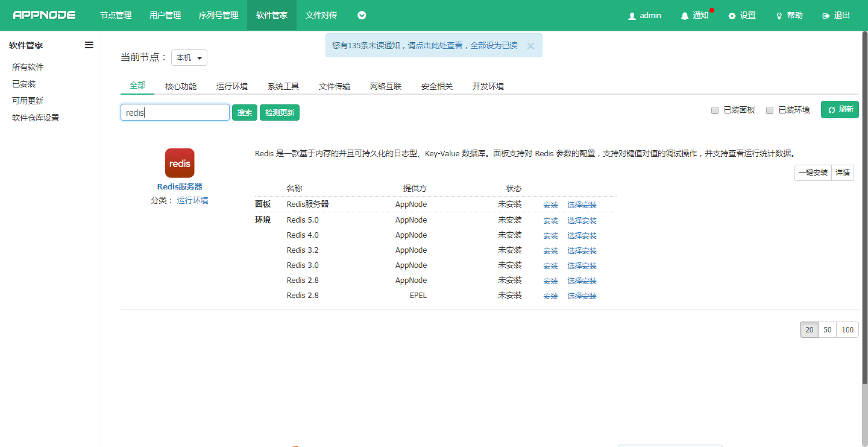Log out using the exit icon
868x447 pixels.
pos(826,16)
